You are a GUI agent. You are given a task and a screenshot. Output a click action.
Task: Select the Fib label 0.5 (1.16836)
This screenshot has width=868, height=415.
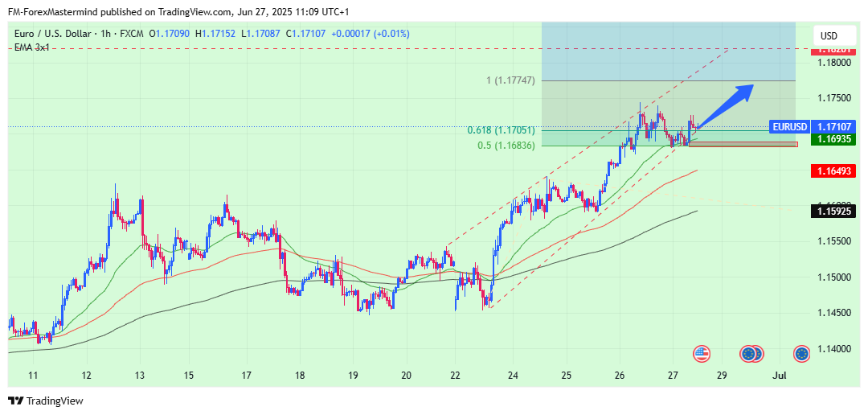506,146
